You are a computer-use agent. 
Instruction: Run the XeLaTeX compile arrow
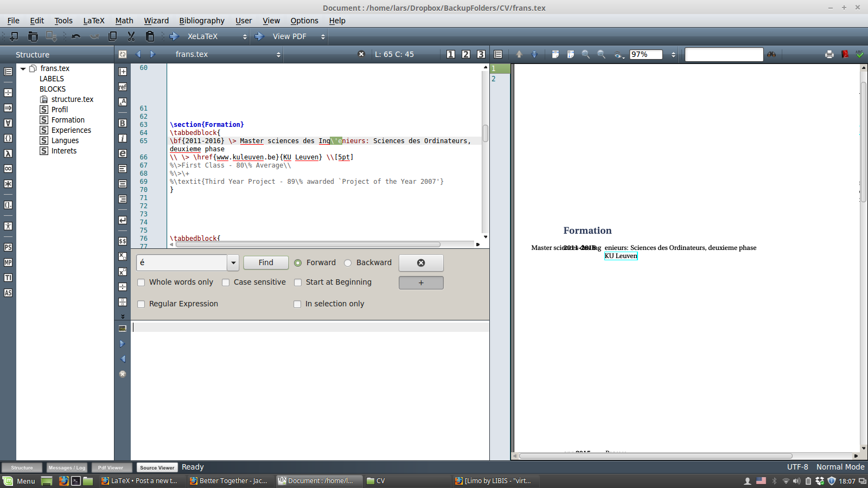click(174, 36)
